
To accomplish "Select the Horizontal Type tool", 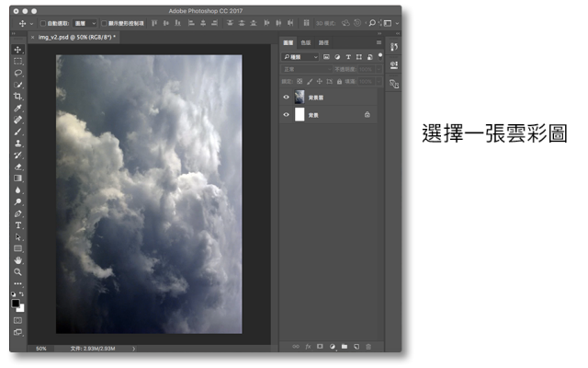I will click(x=17, y=224).
